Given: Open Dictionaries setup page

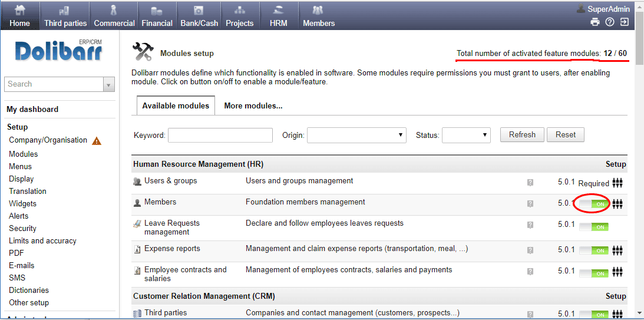Looking at the screenshot, I should pyautogui.click(x=29, y=290).
